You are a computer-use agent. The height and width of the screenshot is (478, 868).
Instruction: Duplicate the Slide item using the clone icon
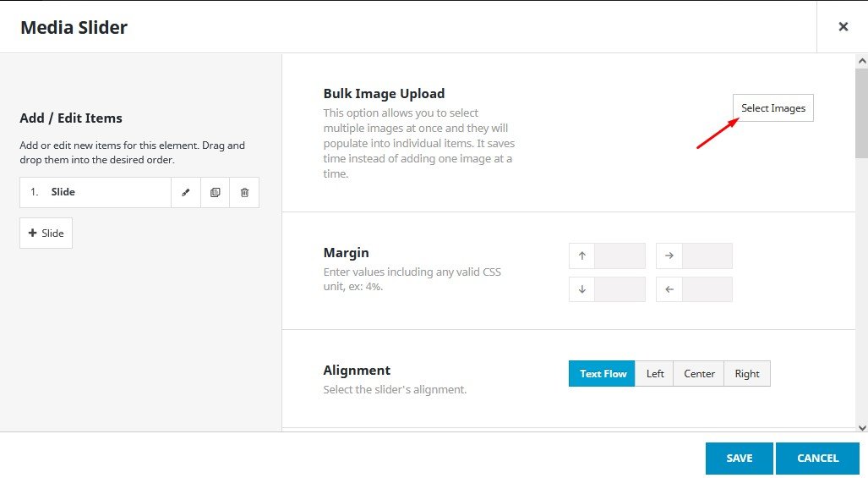point(215,193)
